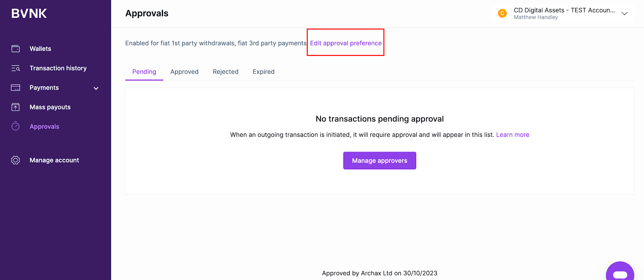Click the orange account avatar badge
This screenshot has width=644, height=280.
click(x=502, y=13)
